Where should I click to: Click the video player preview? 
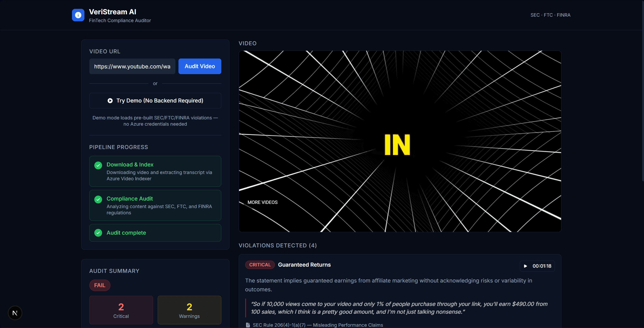[400, 141]
